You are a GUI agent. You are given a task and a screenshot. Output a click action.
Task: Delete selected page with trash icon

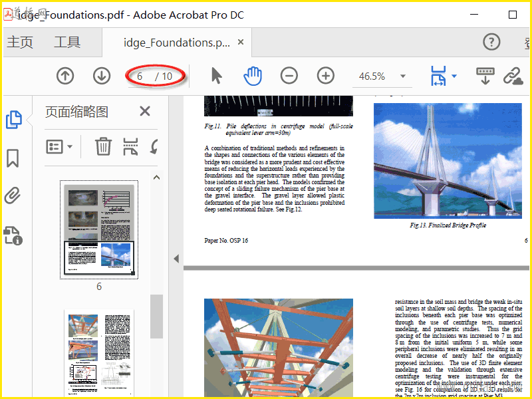(x=103, y=146)
